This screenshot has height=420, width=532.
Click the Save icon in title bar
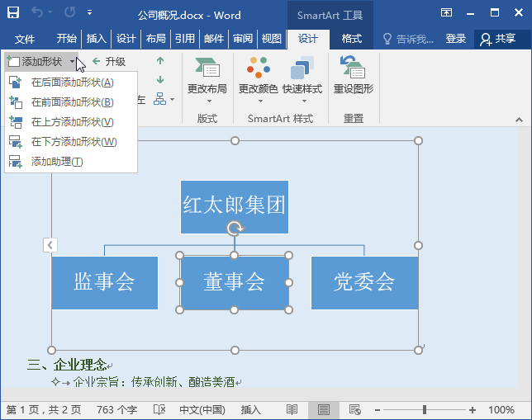pos(13,13)
